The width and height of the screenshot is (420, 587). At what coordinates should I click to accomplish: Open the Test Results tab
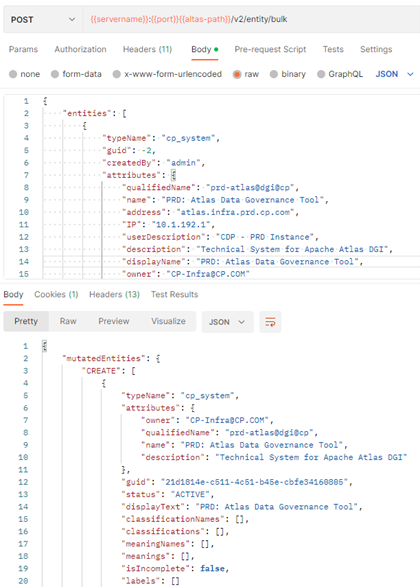click(174, 295)
